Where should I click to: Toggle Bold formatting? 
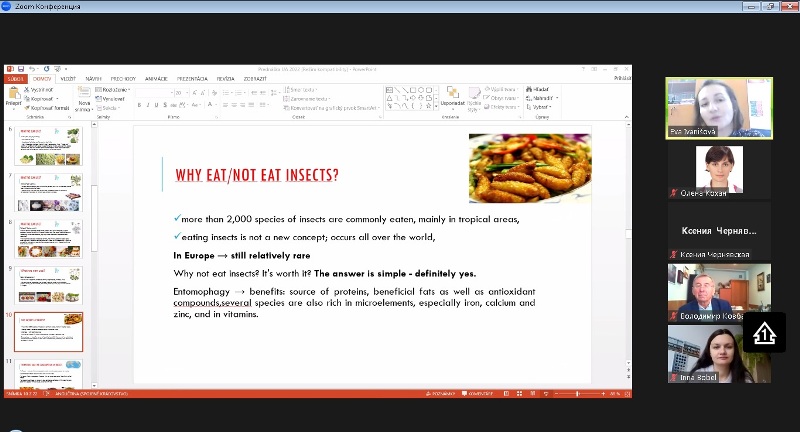[139, 105]
